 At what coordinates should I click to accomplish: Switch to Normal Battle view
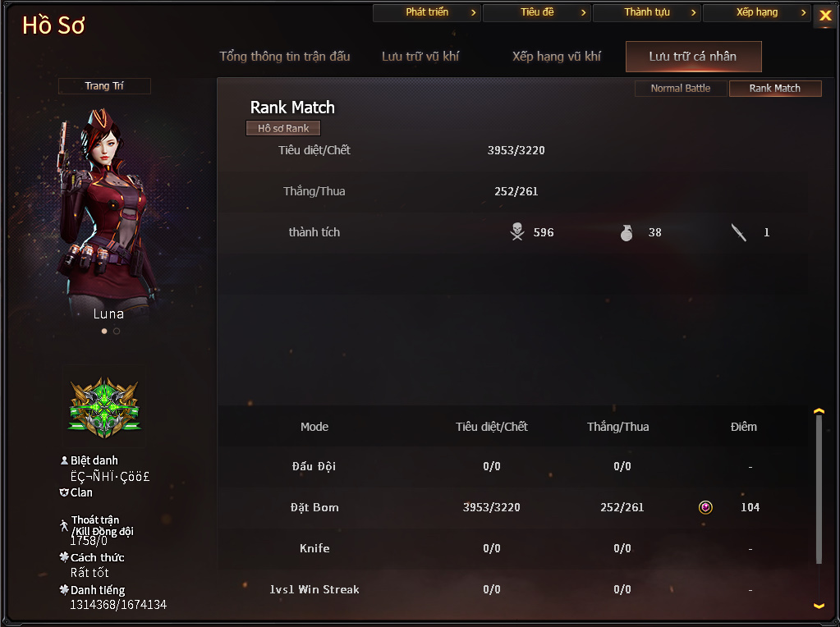[681, 89]
